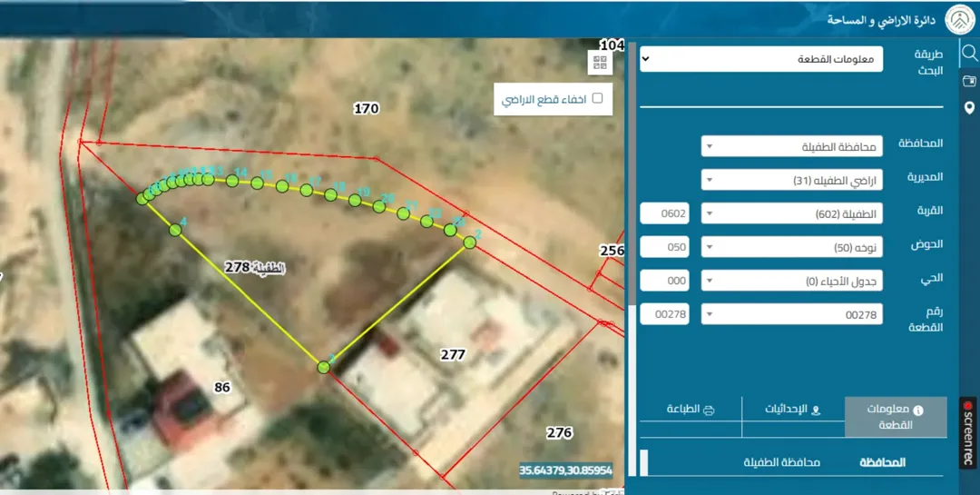Image resolution: width=980 pixels, height=495 pixels.
Task: Click the panel's vertical scrollbar
Action: click(632, 259)
